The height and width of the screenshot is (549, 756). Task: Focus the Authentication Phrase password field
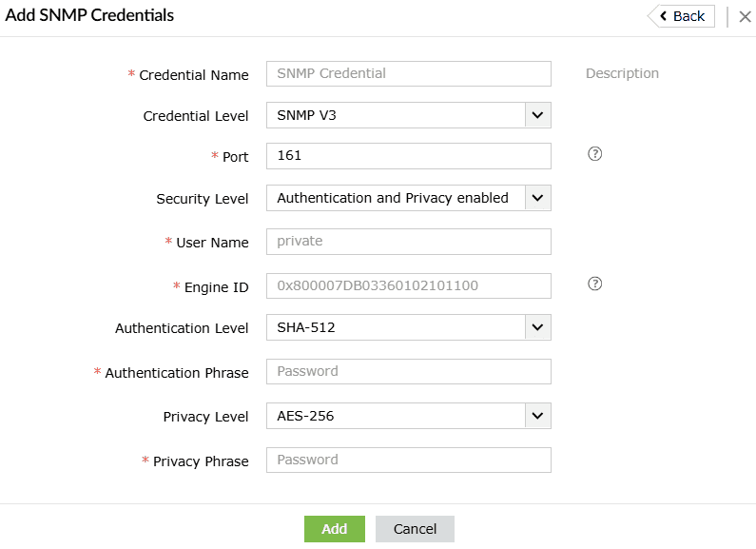click(408, 371)
